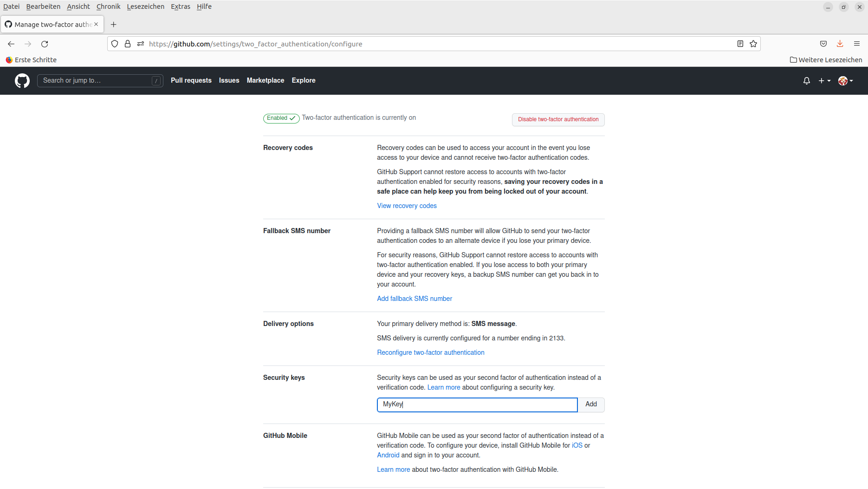Screen dimensions: 868x489
Task: Open Erste Schritte bookmark
Action: [x=31, y=60]
